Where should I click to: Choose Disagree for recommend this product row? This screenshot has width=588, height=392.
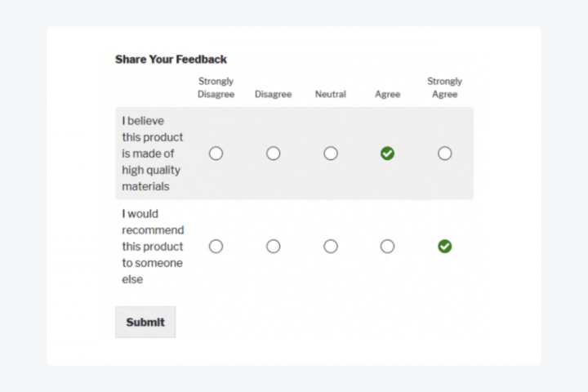273,247
